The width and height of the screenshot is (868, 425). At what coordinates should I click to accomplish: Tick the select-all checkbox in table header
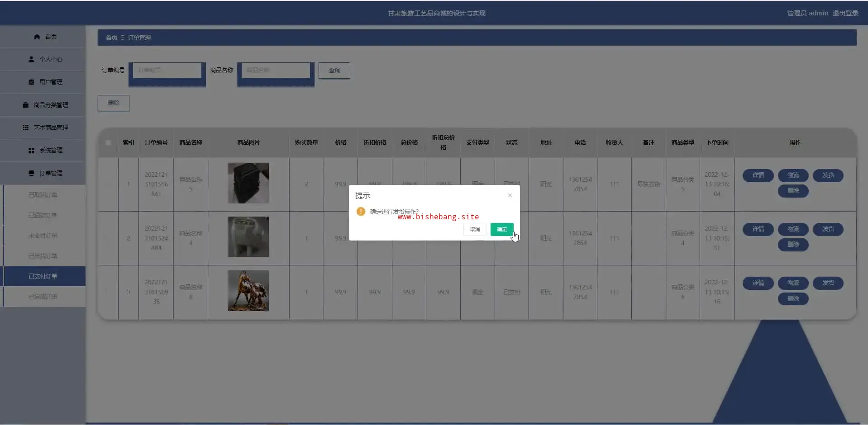coord(108,142)
